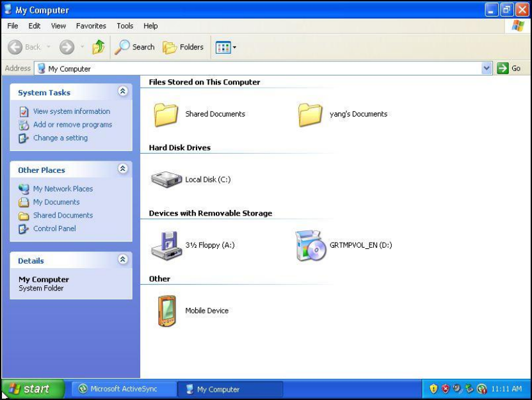Click the My Network Places icon
This screenshot has width=532, height=400.
tap(24, 189)
